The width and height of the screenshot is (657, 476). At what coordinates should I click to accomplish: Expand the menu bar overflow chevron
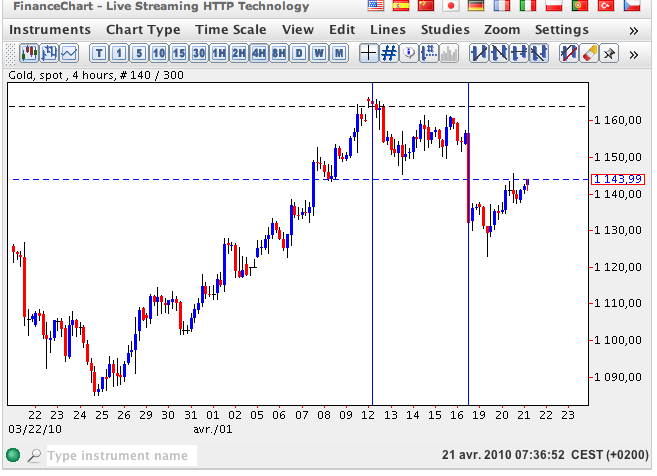633,30
